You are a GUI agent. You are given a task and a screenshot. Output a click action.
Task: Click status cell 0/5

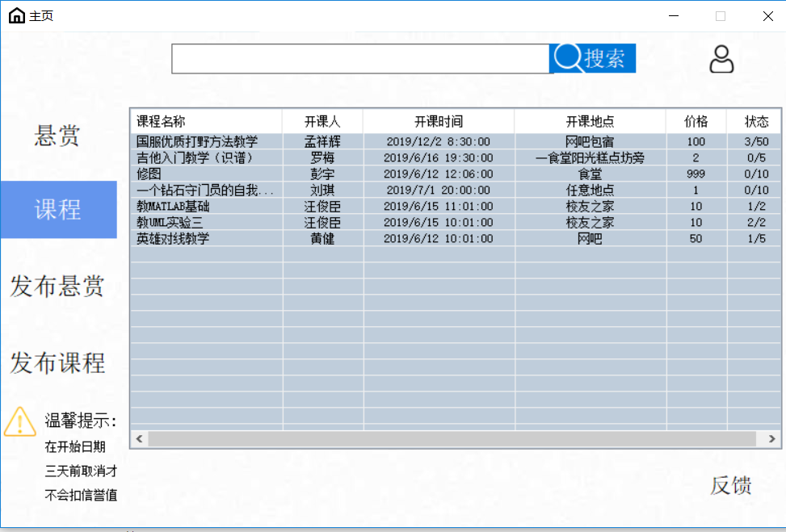coord(756,157)
